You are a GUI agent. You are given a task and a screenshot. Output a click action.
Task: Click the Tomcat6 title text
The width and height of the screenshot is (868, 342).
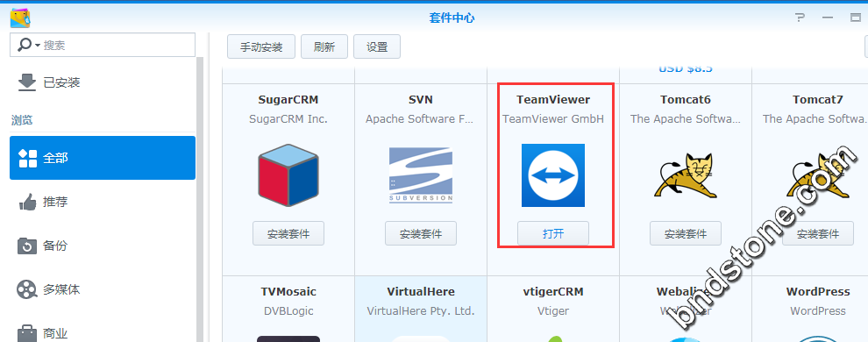click(x=686, y=100)
